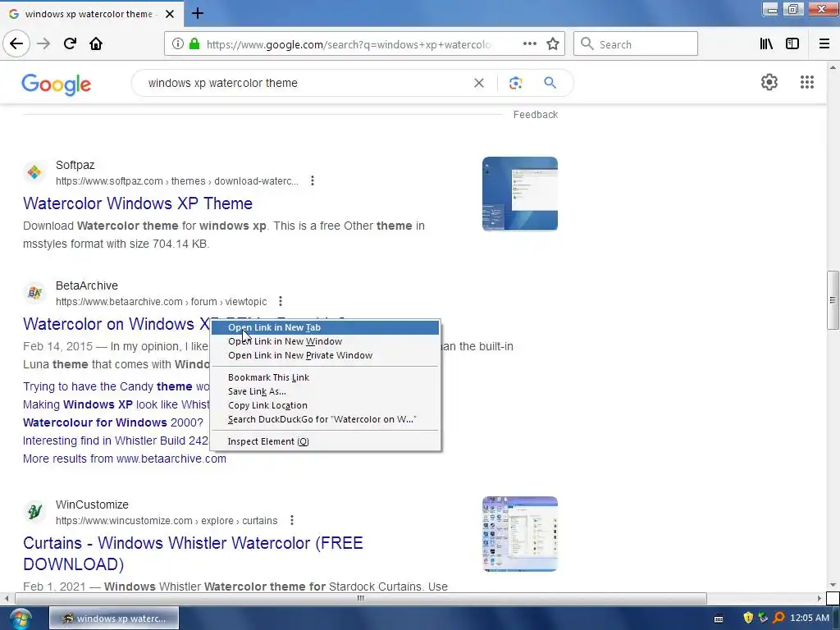
Task: Bookmark this page with the star icon
Action: [553, 44]
